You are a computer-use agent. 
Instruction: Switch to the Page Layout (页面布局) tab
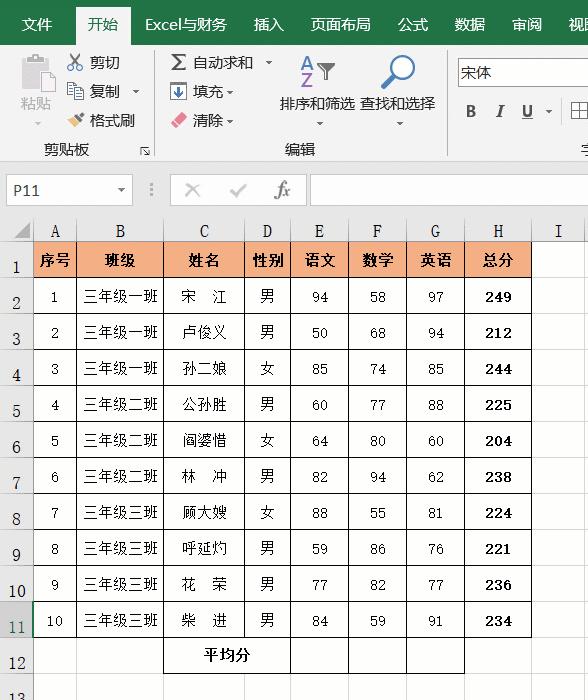(x=341, y=25)
